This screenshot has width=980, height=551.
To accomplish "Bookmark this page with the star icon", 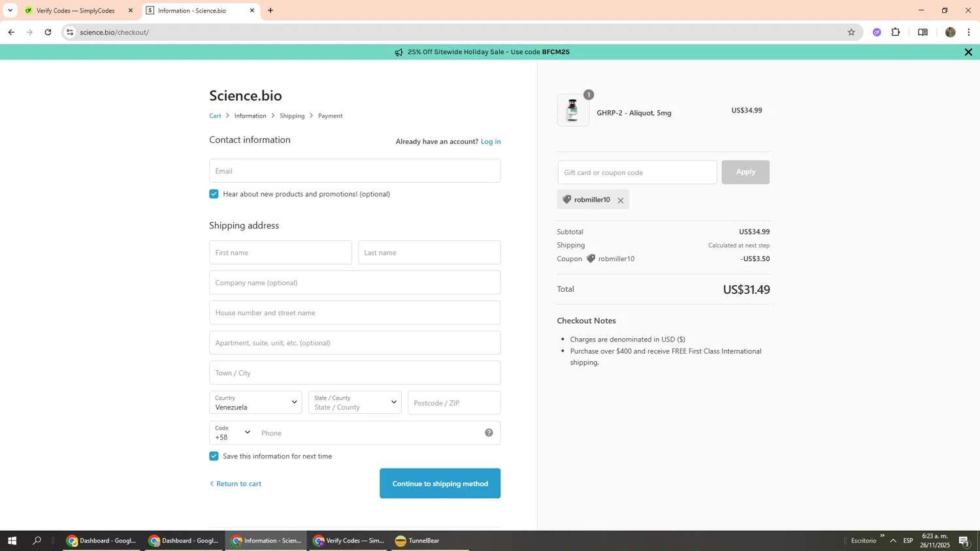I will (851, 32).
